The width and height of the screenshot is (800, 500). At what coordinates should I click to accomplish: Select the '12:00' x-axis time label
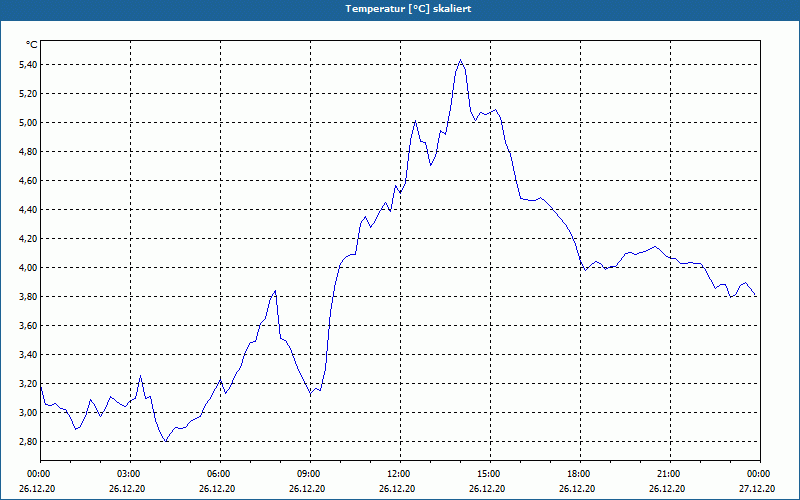[401, 474]
